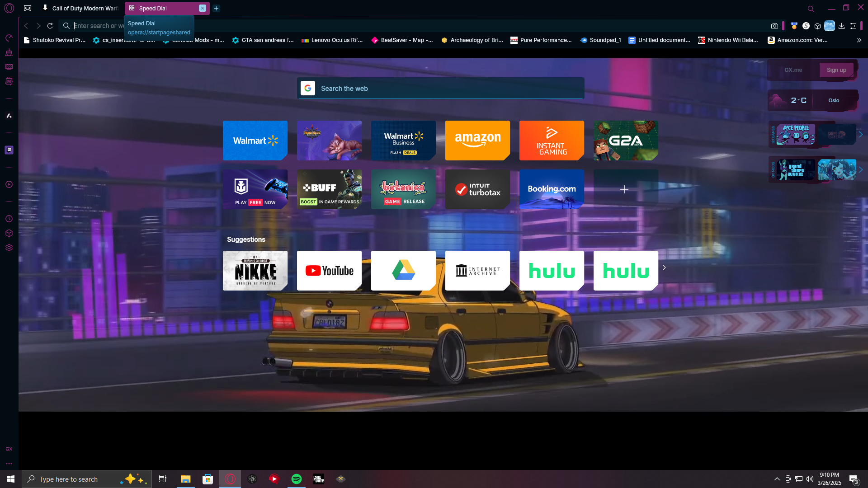Open Spotify from Windows taskbar
This screenshot has height=488, width=868.
[297, 479]
